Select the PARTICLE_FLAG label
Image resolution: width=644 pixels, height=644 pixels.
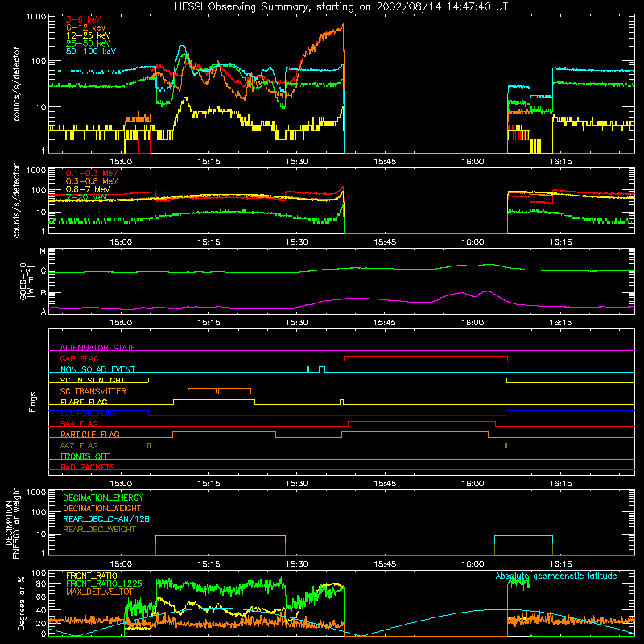coord(90,434)
